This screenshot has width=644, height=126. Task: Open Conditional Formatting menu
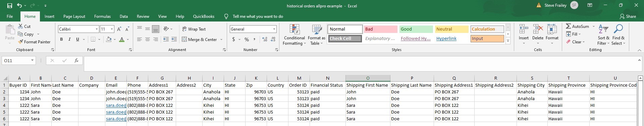pos(294,35)
